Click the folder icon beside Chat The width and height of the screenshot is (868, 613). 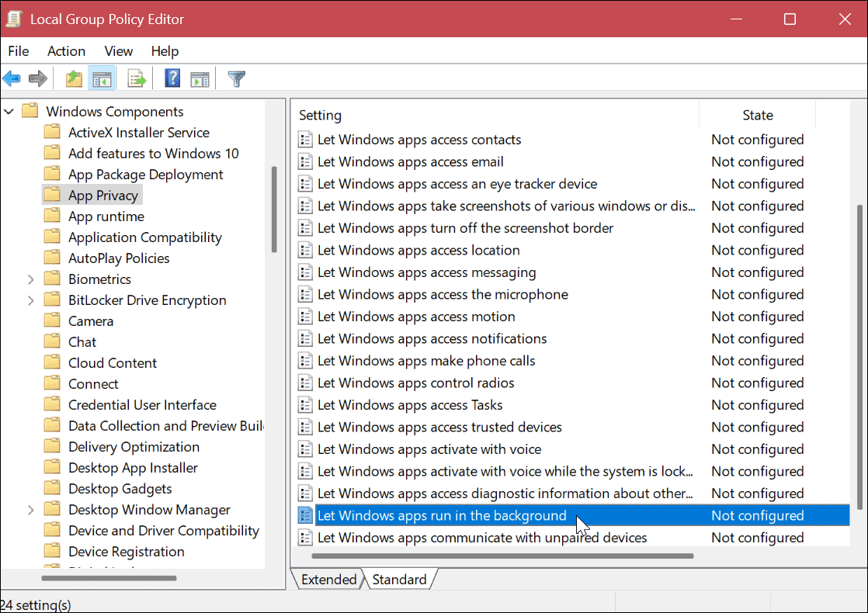tap(52, 341)
